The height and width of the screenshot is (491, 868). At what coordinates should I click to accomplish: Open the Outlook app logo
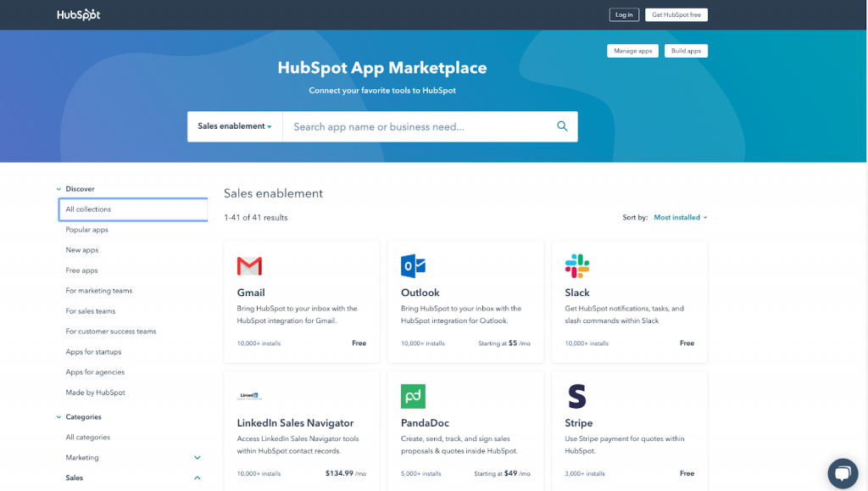click(x=413, y=265)
